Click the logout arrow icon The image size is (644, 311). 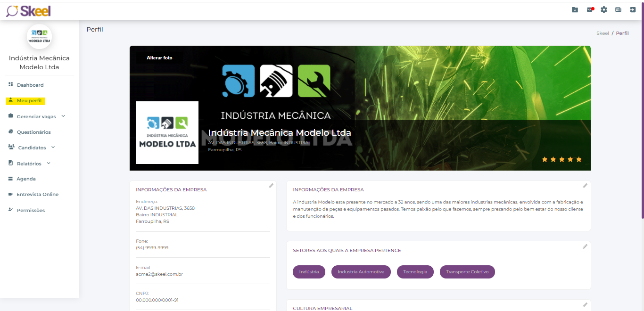pos(633,10)
